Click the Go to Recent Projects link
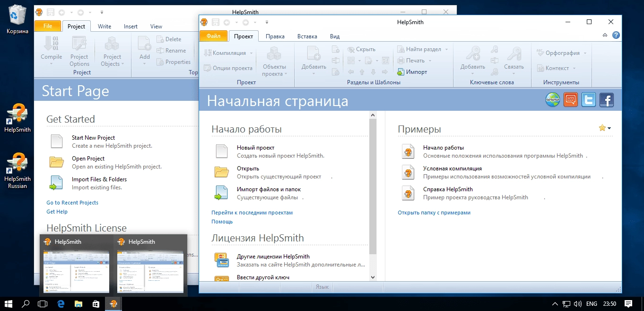This screenshot has width=644, height=311. click(72, 203)
